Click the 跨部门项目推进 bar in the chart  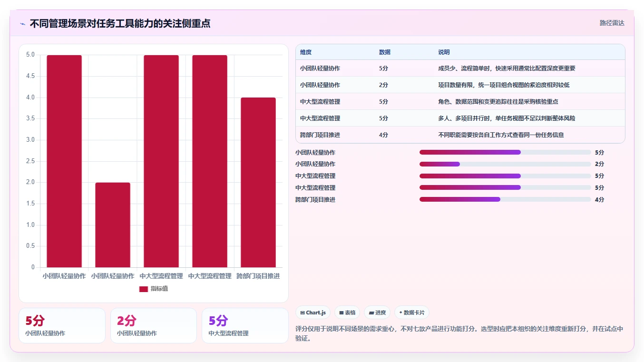258,183
